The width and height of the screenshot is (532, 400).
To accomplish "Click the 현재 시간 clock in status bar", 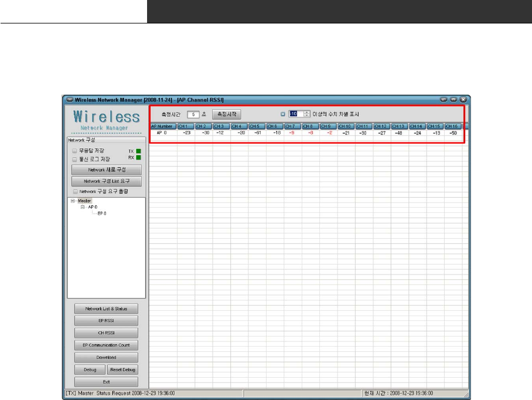I will 398,393.
